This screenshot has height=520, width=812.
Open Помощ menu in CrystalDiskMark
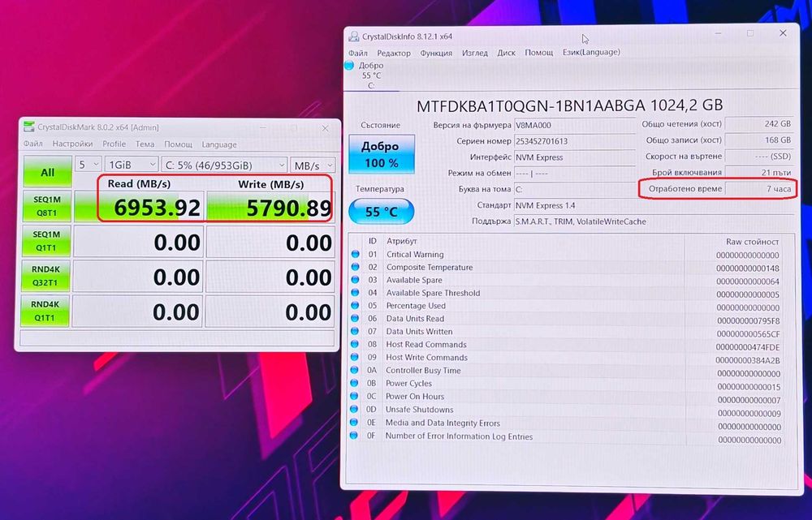[178, 144]
